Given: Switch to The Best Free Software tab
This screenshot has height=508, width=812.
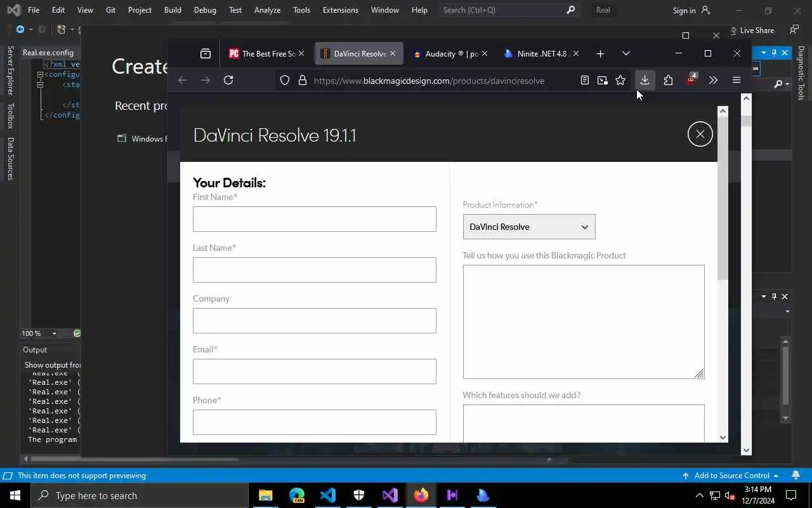Looking at the screenshot, I should point(267,53).
